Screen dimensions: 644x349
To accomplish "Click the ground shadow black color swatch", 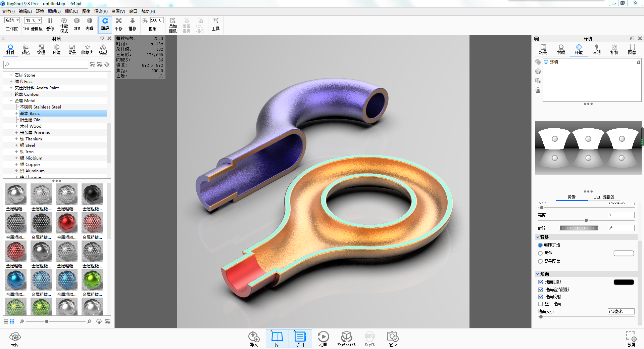I will click(624, 282).
